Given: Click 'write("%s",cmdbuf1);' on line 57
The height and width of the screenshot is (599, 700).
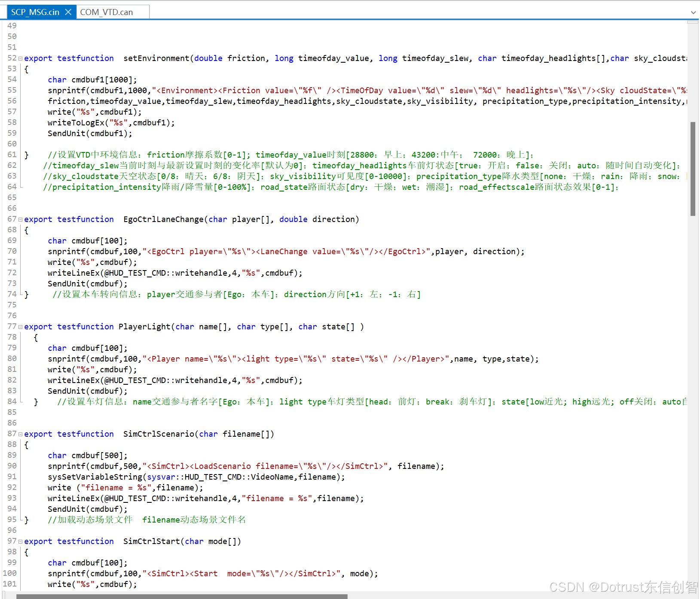Looking at the screenshot, I should (95, 112).
